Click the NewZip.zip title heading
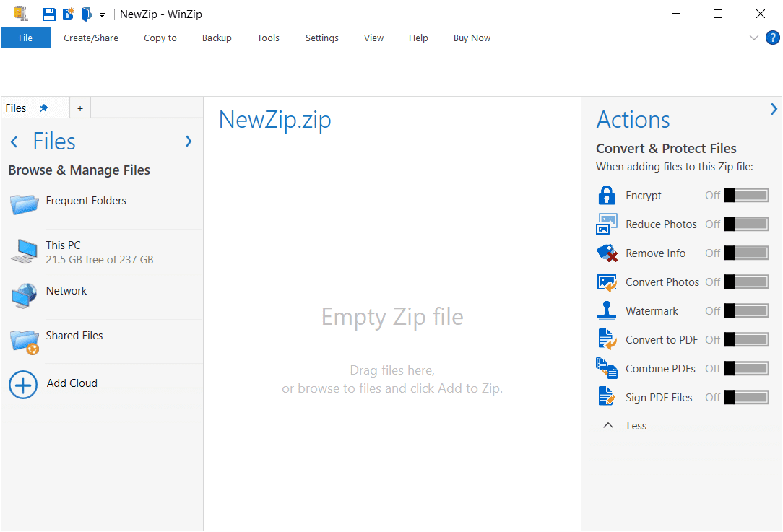 [x=274, y=121]
